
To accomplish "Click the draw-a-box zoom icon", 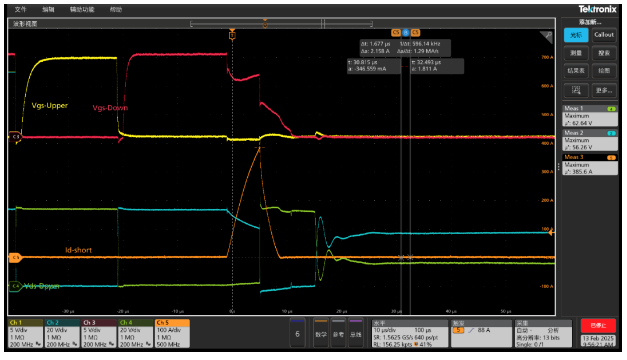I will (576, 90).
